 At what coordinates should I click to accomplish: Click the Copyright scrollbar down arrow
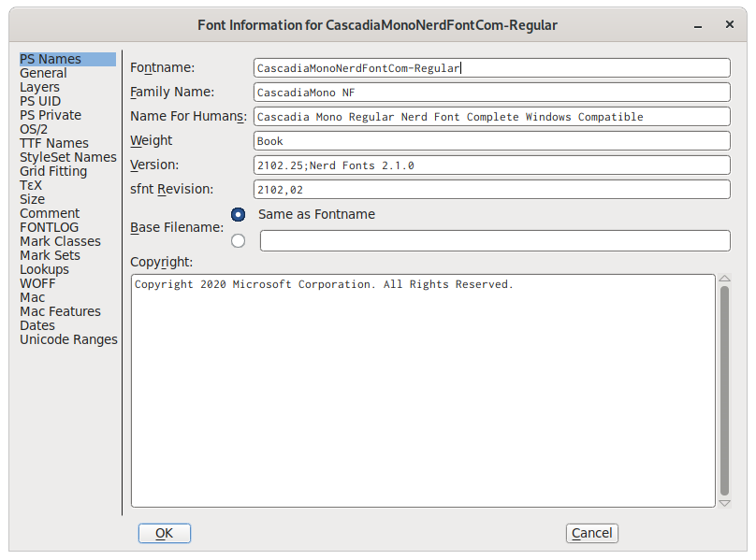tap(724, 503)
